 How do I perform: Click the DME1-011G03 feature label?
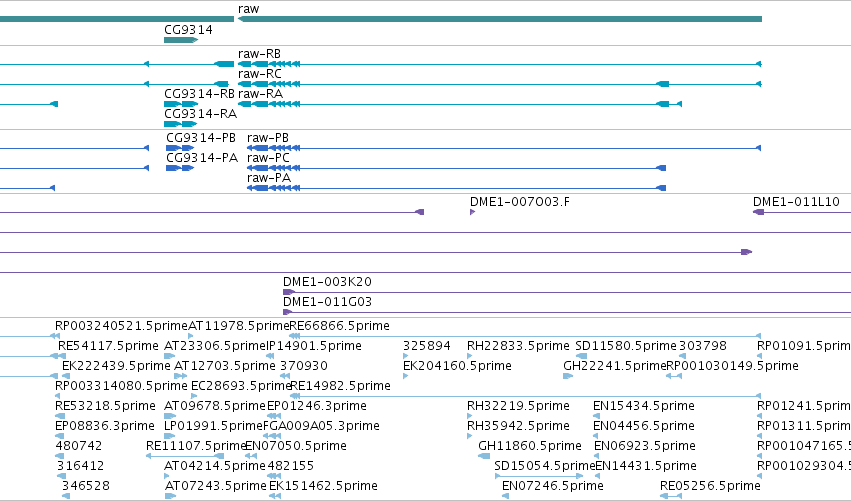click(x=327, y=301)
